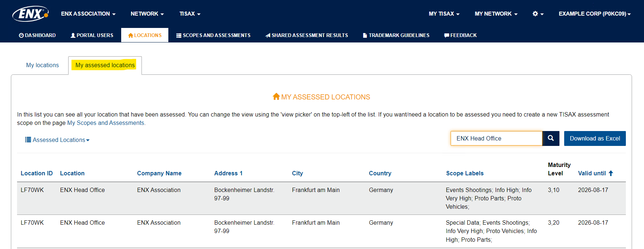Viewport: 644px width, 249px height.
Task: Open Trademark Guidelines document icon
Action: (x=365, y=35)
